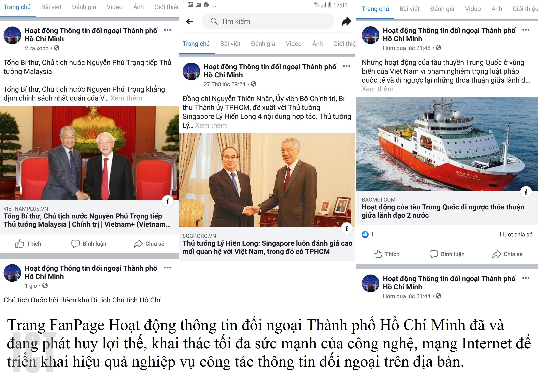Like the Malaysia Prime Minister post
Viewport: 541px width, 392px height.
[x=28, y=244]
